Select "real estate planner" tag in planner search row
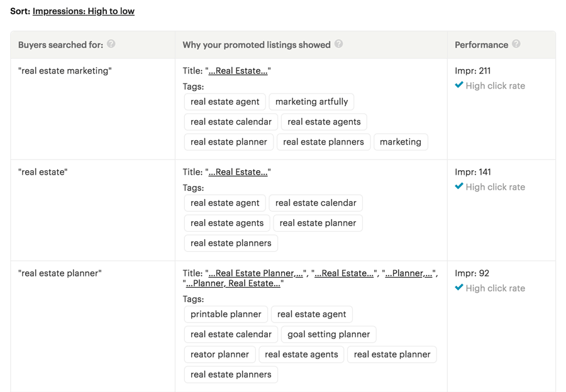 (x=392, y=354)
